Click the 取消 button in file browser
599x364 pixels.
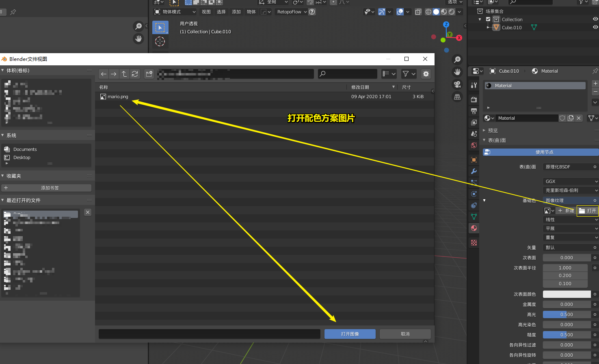(405, 334)
